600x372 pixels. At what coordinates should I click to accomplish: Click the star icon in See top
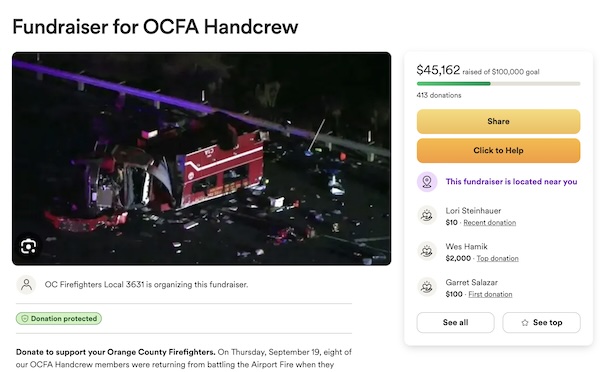[x=525, y=323]
